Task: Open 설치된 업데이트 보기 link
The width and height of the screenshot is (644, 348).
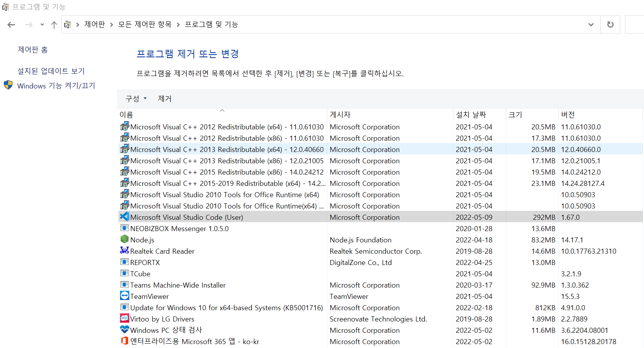Action: coord(51,71)
